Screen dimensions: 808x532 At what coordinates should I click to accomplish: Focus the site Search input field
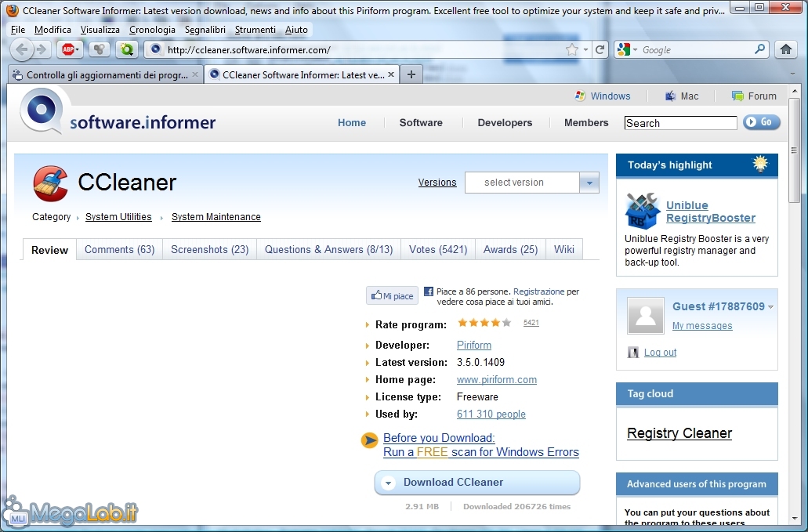[x=681, y=123]
